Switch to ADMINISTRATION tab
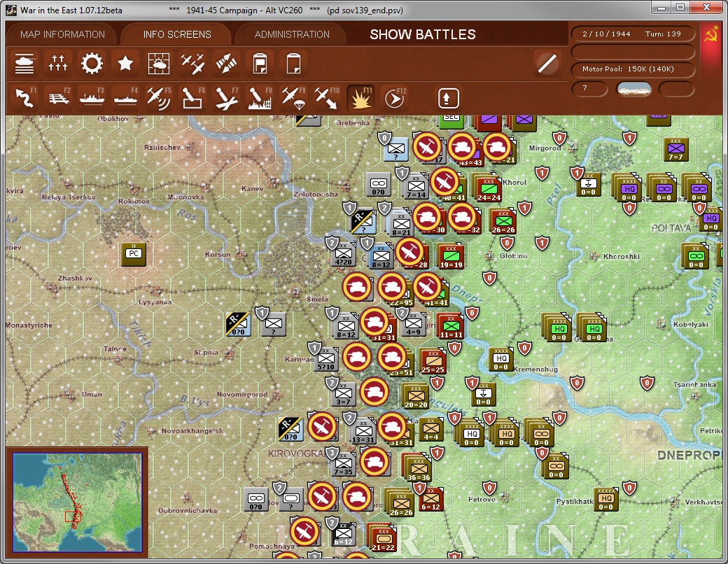This screenshot has height=564, width=728. pyautogui.click(x=292, y=34)
